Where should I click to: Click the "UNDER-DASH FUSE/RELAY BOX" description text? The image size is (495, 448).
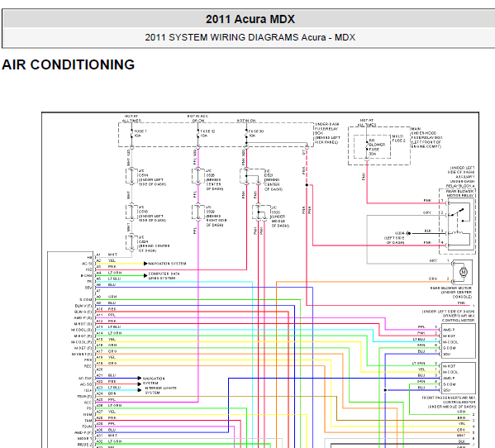(327, 133)
